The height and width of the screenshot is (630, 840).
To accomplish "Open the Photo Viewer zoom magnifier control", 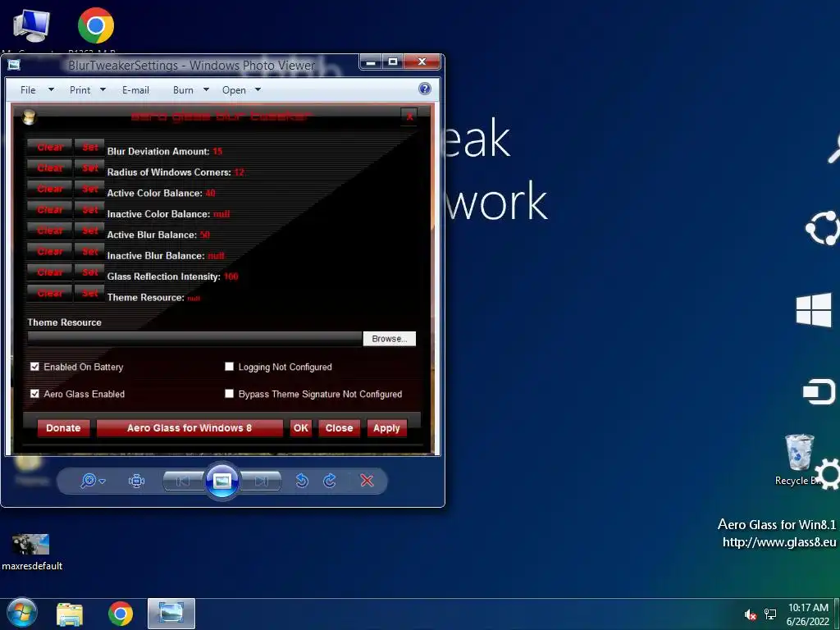I will (92, 481).
